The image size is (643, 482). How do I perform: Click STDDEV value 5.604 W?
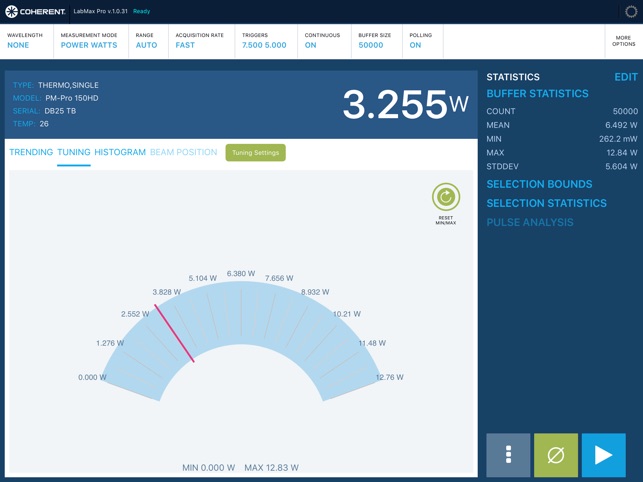click(x=621, y=167)
